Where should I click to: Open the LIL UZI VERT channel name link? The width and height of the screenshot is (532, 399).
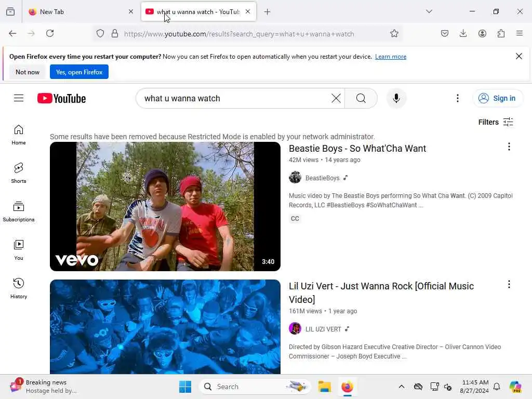pyautogui.click(x=323, y=329)
